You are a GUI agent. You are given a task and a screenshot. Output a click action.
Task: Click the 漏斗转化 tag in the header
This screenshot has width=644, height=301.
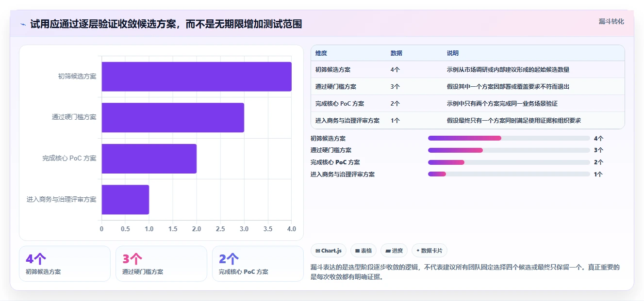(611, 21)
